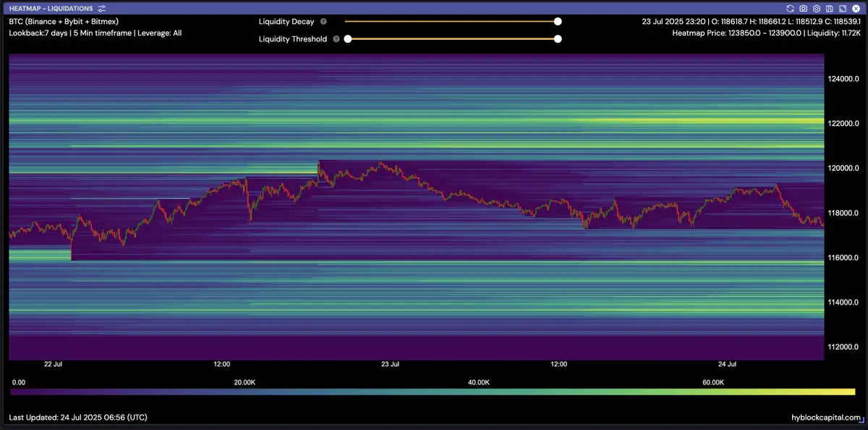The height and width of the screenshot is (430, 868).
Task: Click the BTC exchange label text
Action: coord(64,22)
